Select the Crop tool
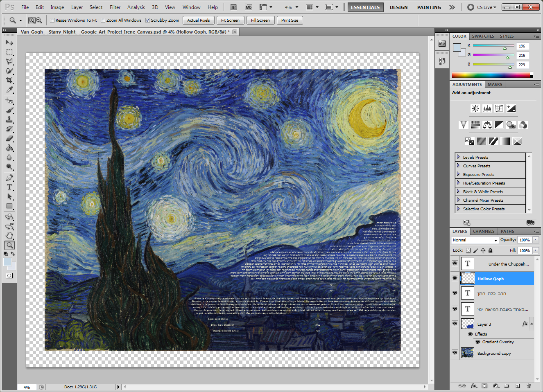 9,80
